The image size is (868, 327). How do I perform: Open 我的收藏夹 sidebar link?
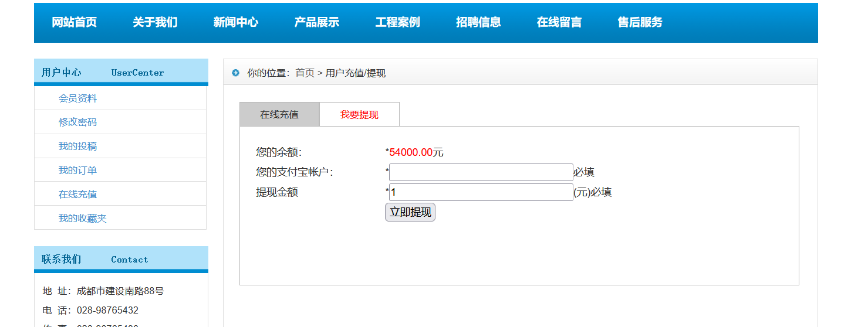82,219
